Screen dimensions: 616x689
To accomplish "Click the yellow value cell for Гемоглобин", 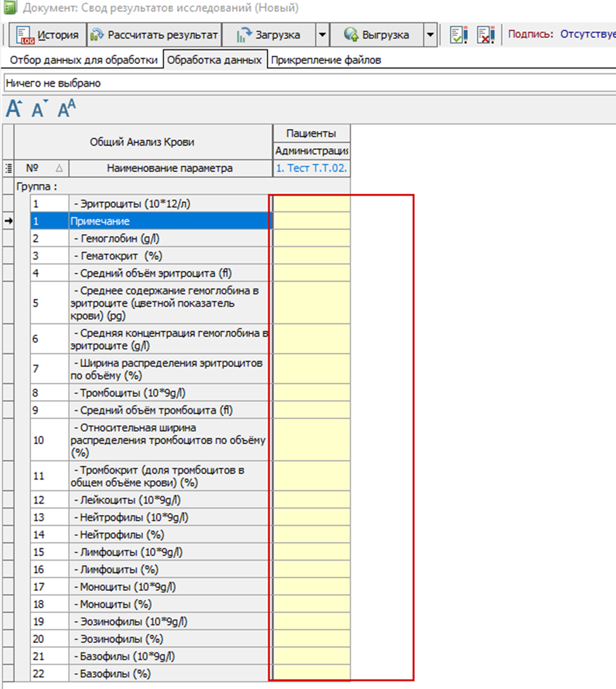I will (312, 238).
